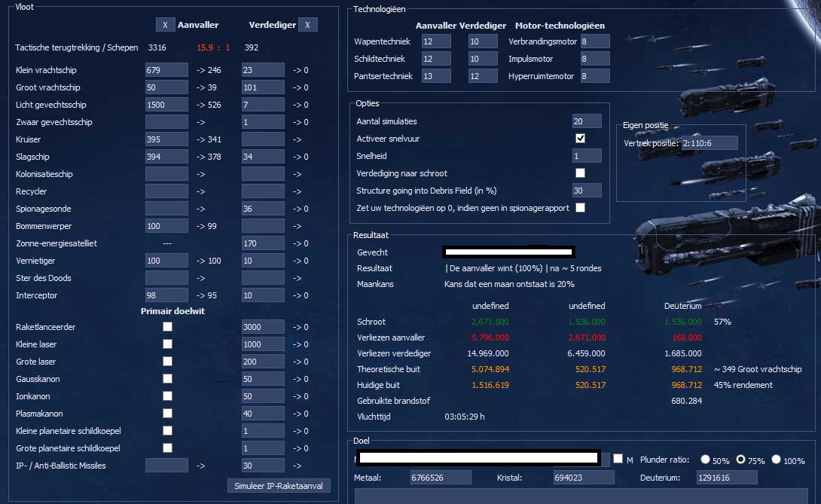The width and height of the screenshot is (821, 504).
Task: Toggle Activeer snelvuur checkbox
Action: pos(580,139)
